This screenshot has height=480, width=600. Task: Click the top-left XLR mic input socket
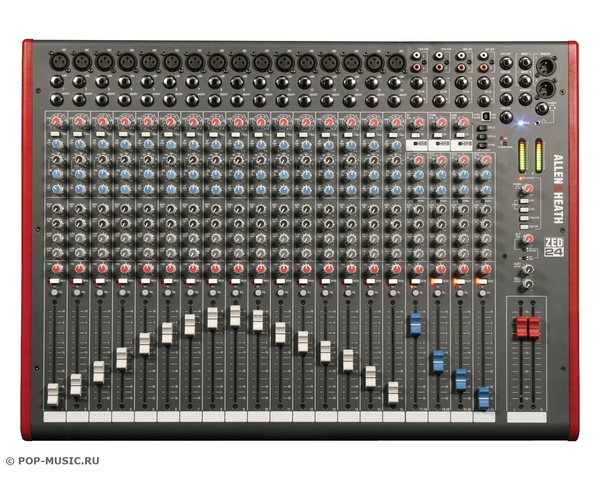[58, 62]
